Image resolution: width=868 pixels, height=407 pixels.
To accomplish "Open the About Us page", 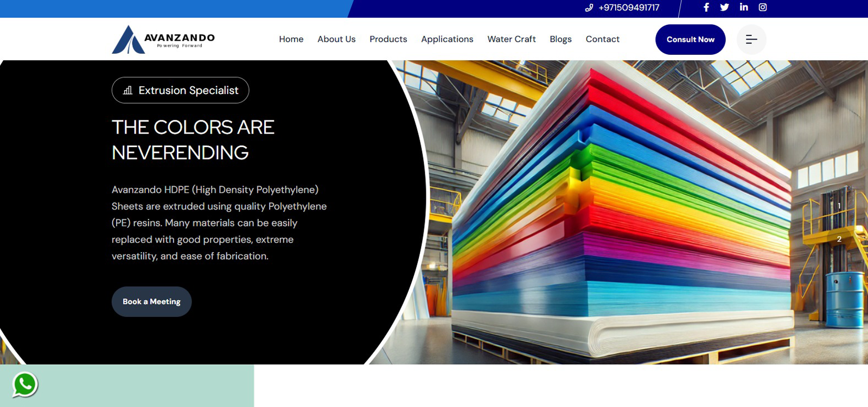I will (x=336, y=39).
